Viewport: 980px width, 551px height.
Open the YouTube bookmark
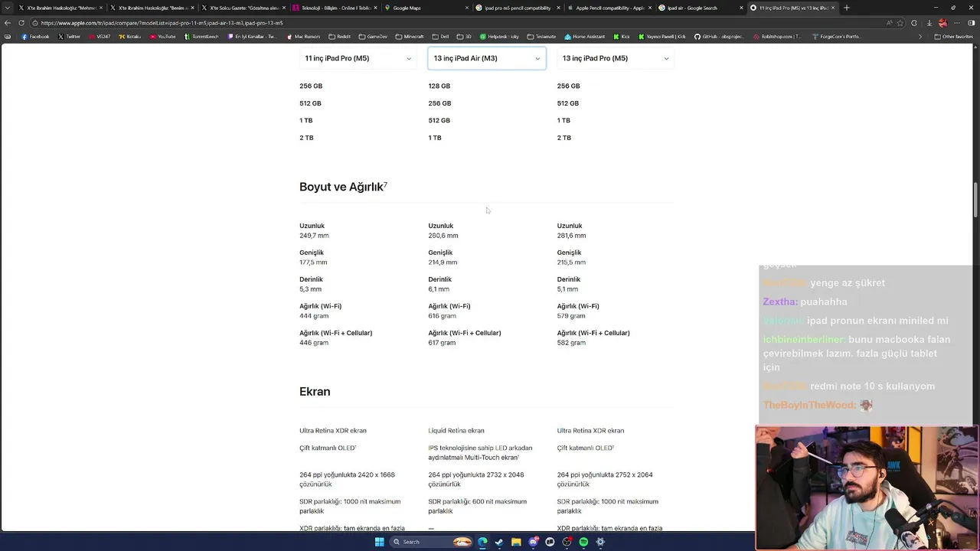click(162, 36)
